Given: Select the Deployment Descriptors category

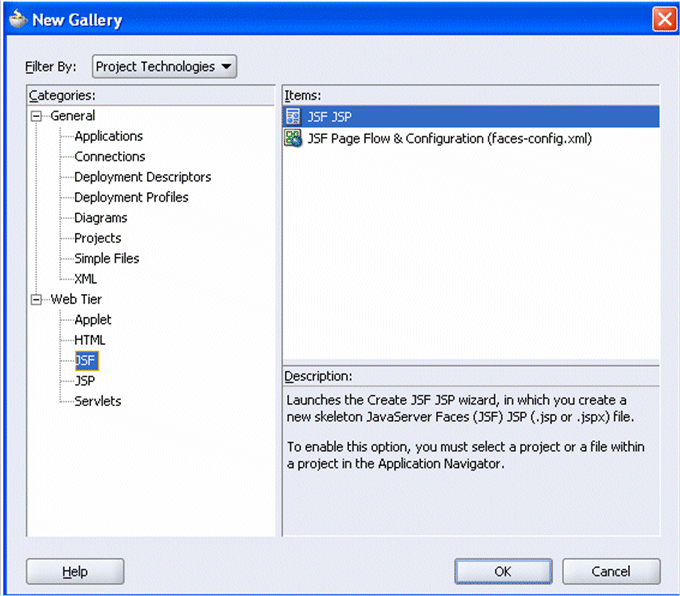Looking at the screenshot, I should [143, 177].
